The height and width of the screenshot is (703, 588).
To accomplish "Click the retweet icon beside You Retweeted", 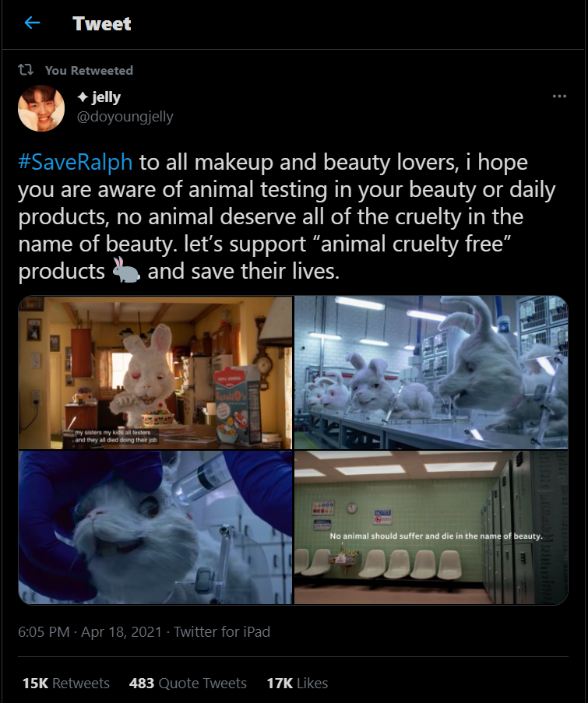I will point(26,70).
